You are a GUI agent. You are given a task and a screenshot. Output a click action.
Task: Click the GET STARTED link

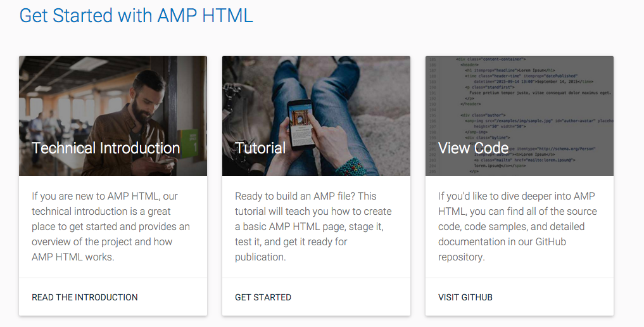pos(263,297)
